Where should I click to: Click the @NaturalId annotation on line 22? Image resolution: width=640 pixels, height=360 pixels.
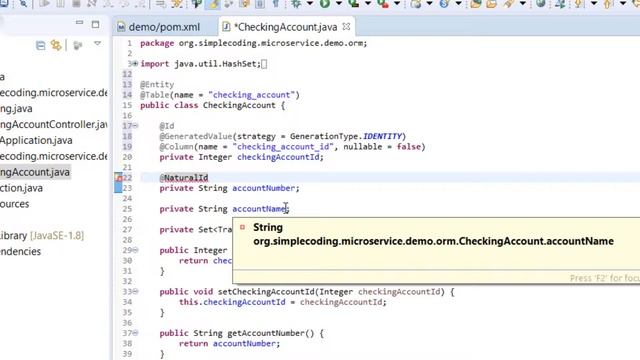point(184,178)
